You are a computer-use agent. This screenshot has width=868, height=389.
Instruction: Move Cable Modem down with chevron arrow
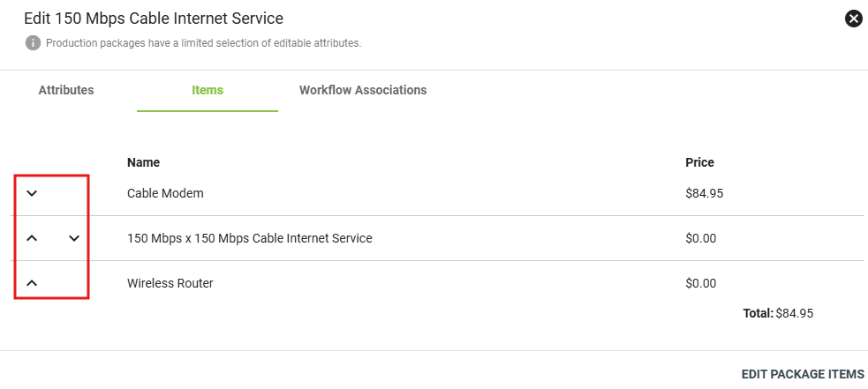coord(32,193)
